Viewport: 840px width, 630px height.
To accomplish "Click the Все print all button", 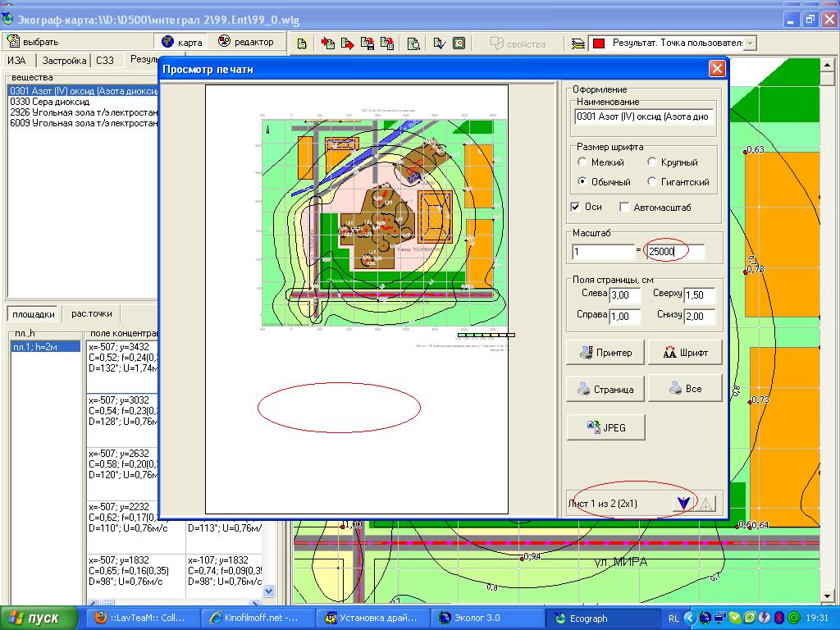I will click(x=685, y=389).
